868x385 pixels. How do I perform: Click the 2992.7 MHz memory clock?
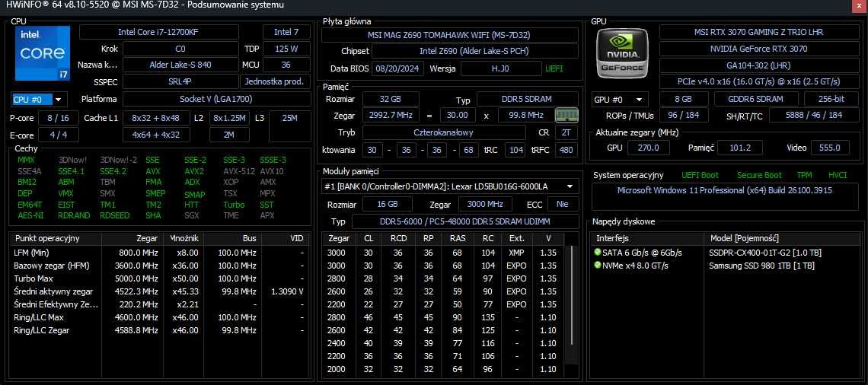[391, 116]
